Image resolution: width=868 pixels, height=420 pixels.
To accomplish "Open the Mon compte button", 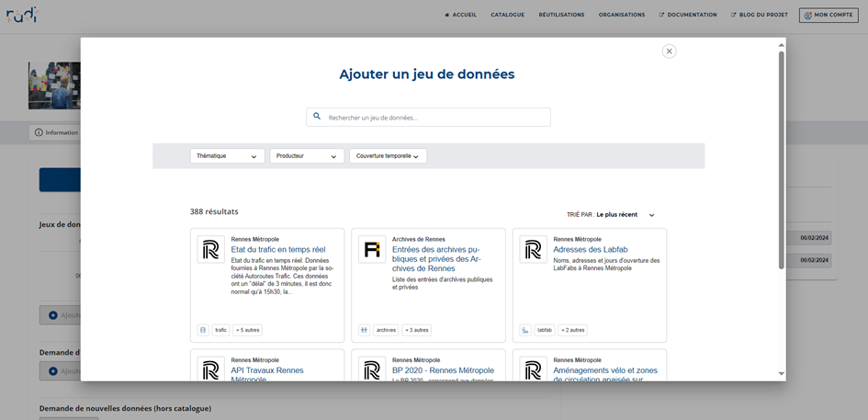I will 829,15.
